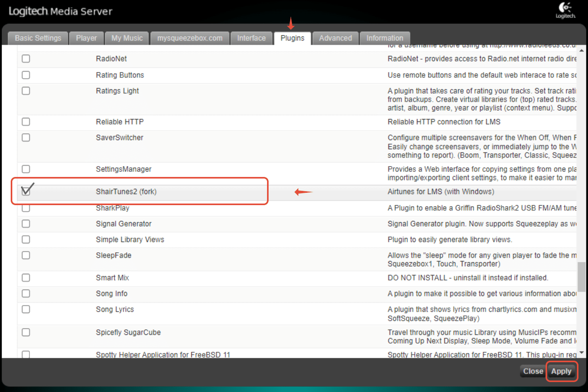The image size is (588, 392).
Task: Click the plugin list scrollbar thumb
Action: [x=581, y=277]
